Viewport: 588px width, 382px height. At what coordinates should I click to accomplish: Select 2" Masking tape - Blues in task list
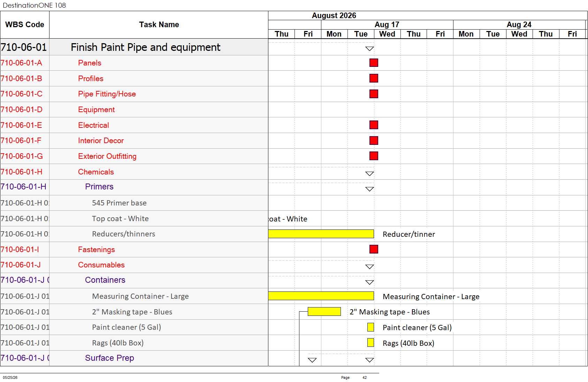coord(132,312)
